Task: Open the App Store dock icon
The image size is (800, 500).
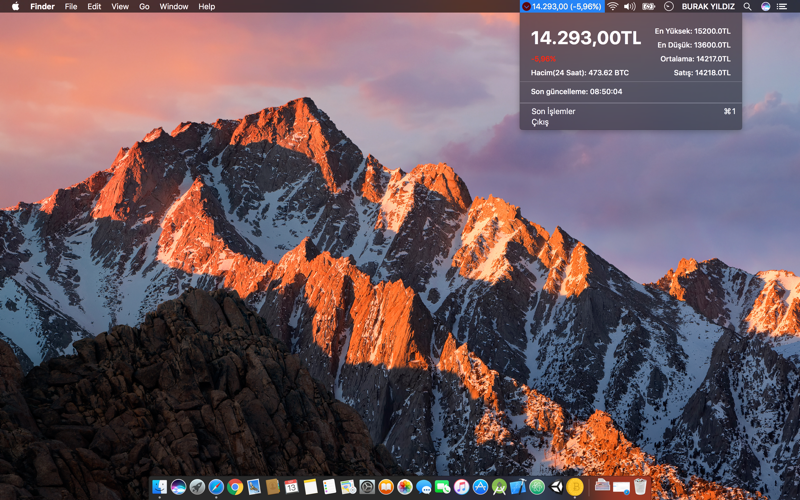Action: [480, 487]
